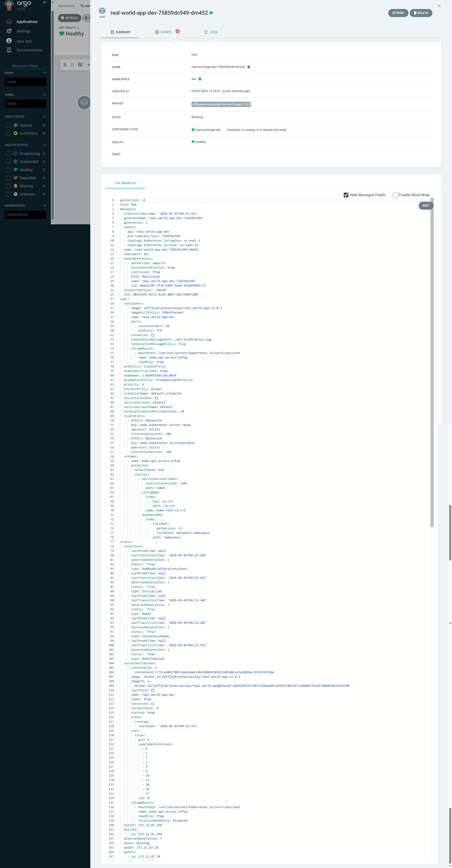Copy the pod name using the clipboard icon
452x868 pixels.
click(x=249, y=67)
